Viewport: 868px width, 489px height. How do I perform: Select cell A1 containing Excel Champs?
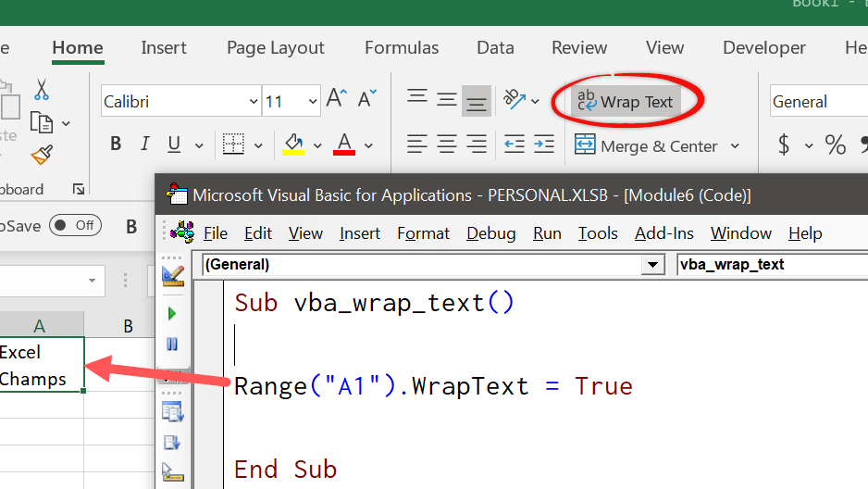click(42, 364)
